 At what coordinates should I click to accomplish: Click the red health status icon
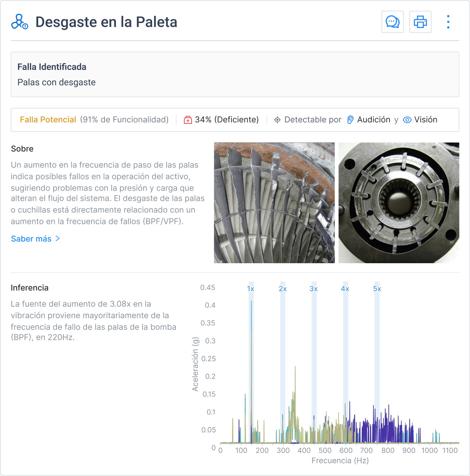coord(187,120)
